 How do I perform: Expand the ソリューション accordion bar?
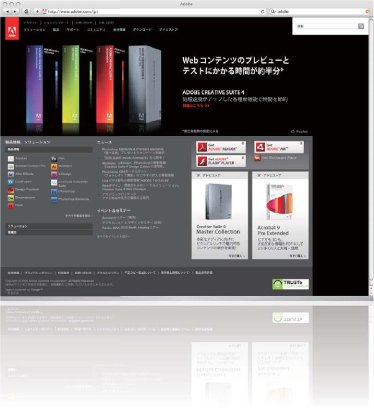pyautogui.click(x=49, y=226)
